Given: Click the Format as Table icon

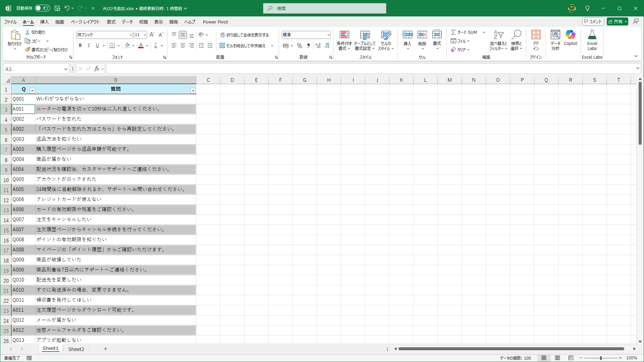Looking at the screenshot, I should (365, 35).
